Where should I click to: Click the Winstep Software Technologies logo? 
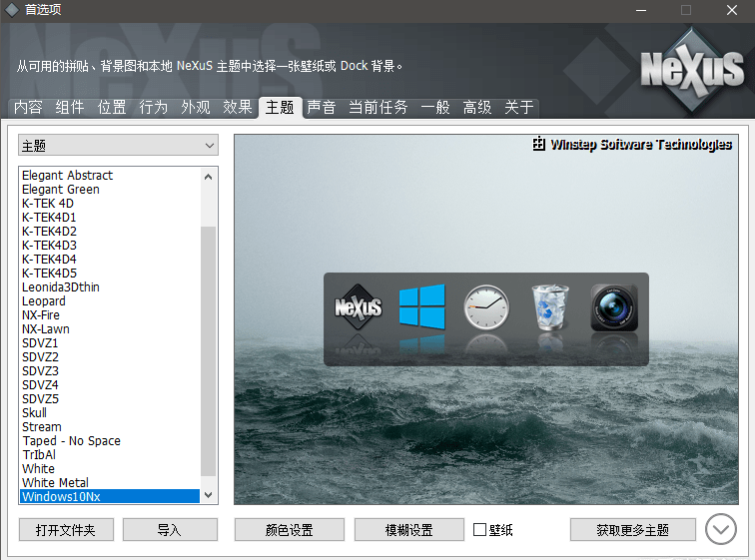(633, 144)
